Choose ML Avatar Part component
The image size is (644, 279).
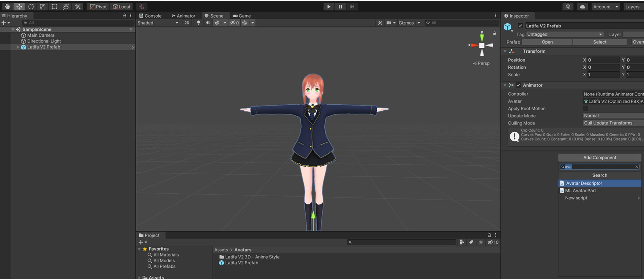[600, 191]
